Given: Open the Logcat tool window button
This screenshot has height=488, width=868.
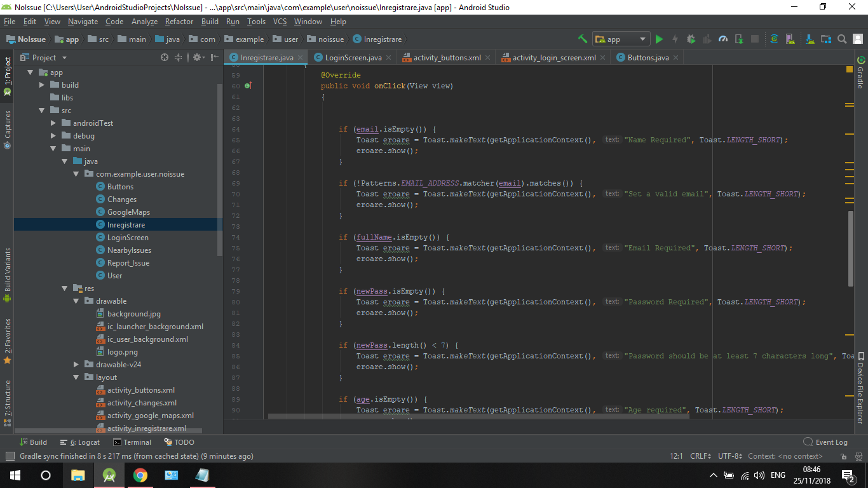Looking at the screenshot, I should click(x=80, y=442).
